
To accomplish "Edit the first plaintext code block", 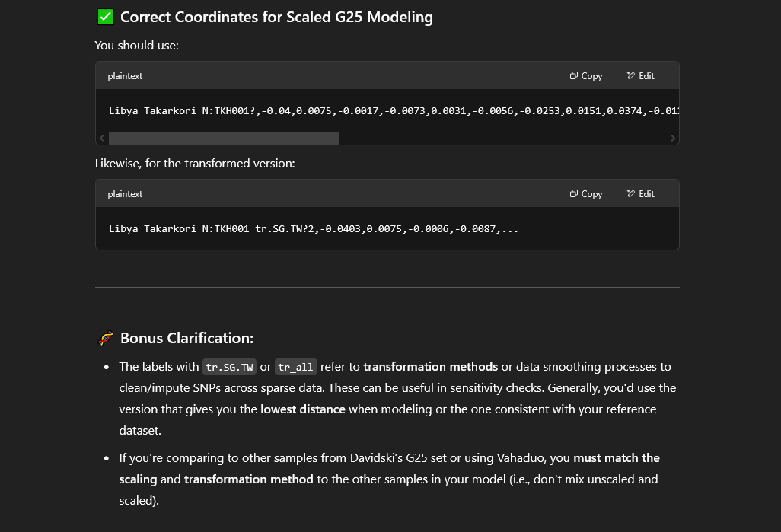I will 640,75.
